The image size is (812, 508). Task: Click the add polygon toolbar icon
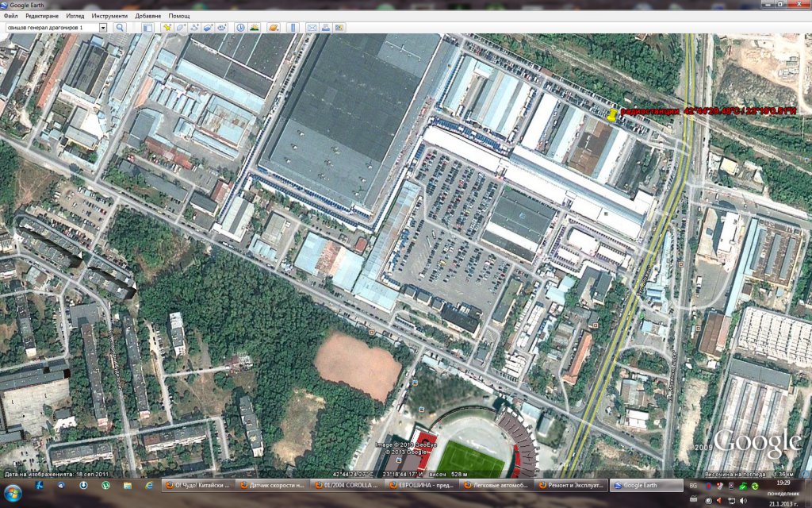[181, 28]
